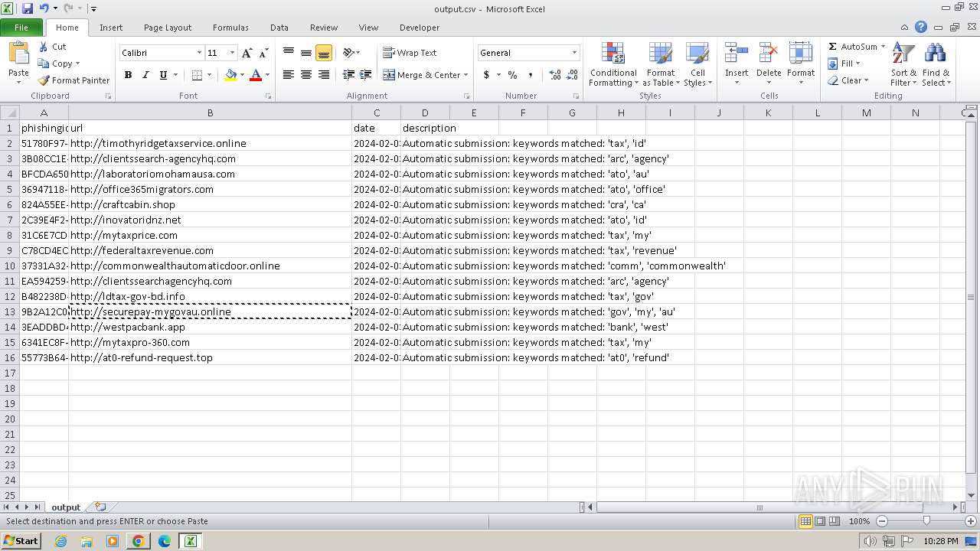
Task: Switch to the Data tab
Action: [x=279, y=28]
